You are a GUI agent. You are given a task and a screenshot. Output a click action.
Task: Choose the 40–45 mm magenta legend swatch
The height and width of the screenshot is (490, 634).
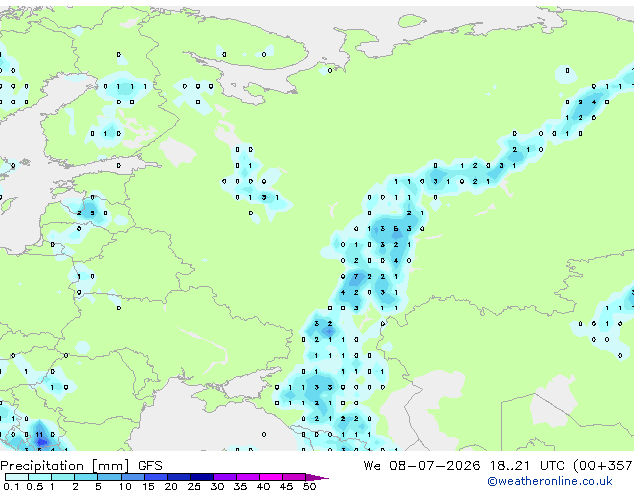coord(271,477)
